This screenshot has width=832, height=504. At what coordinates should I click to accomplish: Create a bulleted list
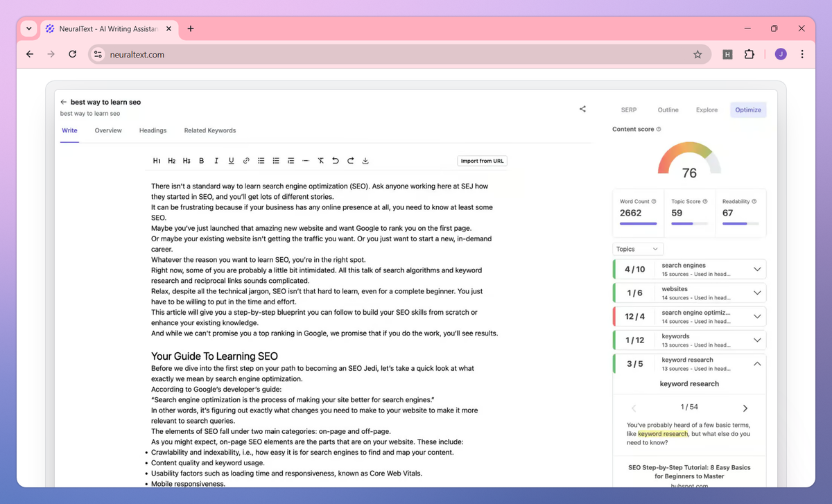point(261,160)
